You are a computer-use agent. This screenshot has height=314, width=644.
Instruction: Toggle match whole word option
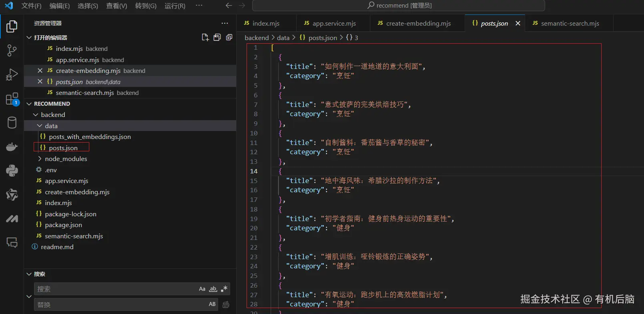click(x=213, y=289)
